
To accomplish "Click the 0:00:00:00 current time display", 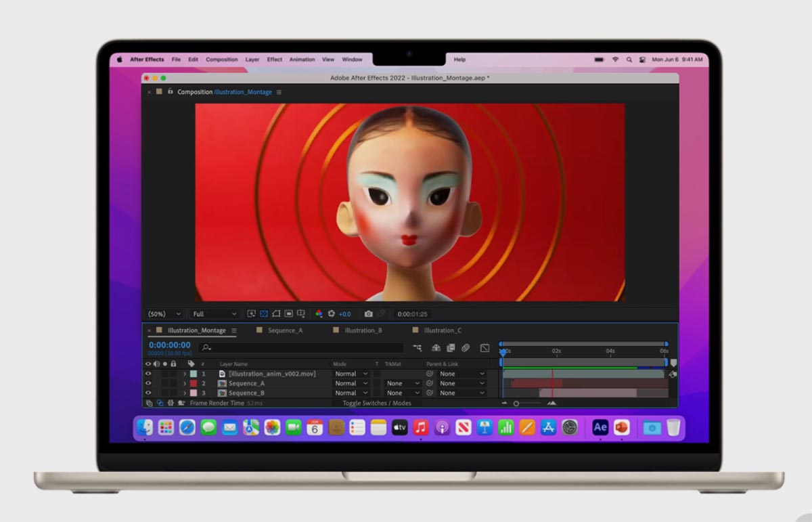I will (x=170, y=345).
